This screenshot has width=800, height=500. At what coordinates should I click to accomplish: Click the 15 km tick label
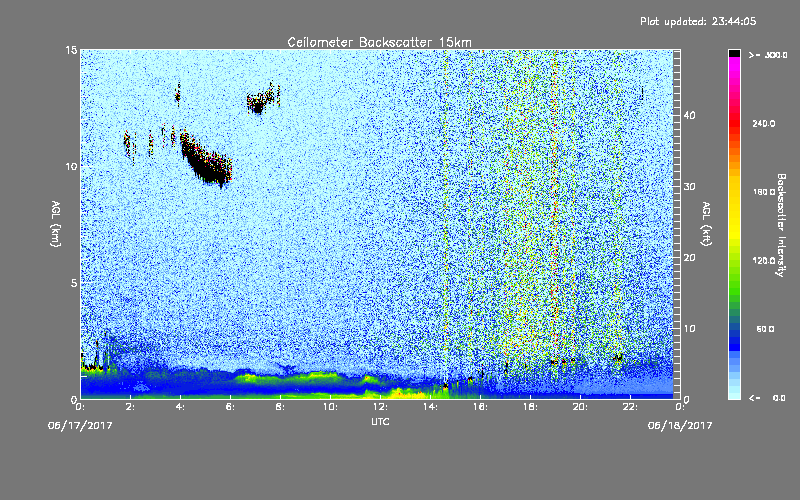(x=71, y=50)
